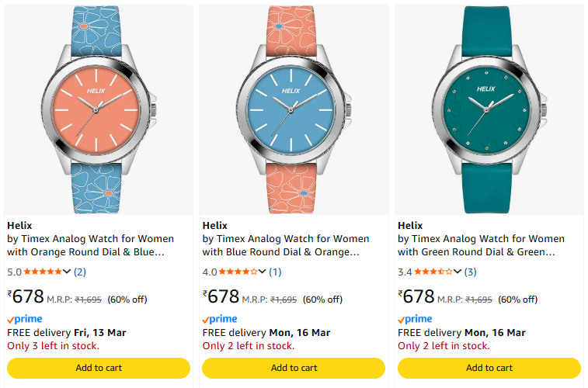The height and width of the screenshot is (388, 588).
Task: Open the blue dial watch image
Action: [294, 109]
